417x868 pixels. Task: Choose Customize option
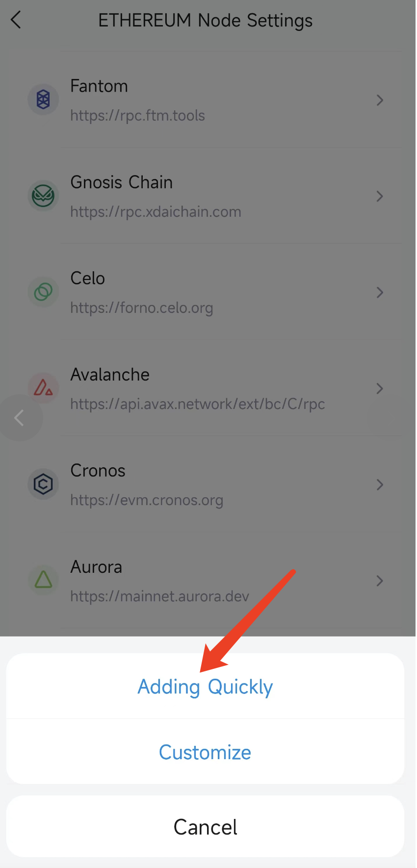click(x=205, y=752)
